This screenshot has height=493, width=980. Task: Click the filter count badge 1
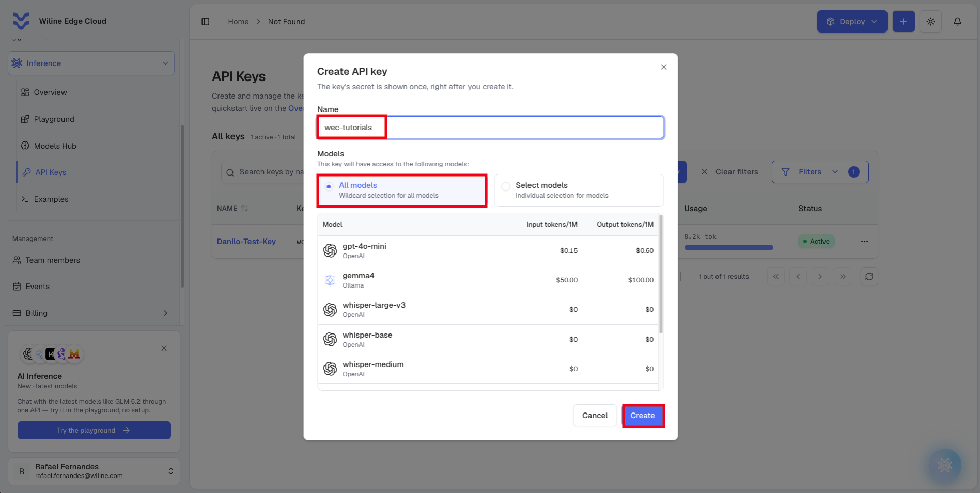[x=854, y=172]
